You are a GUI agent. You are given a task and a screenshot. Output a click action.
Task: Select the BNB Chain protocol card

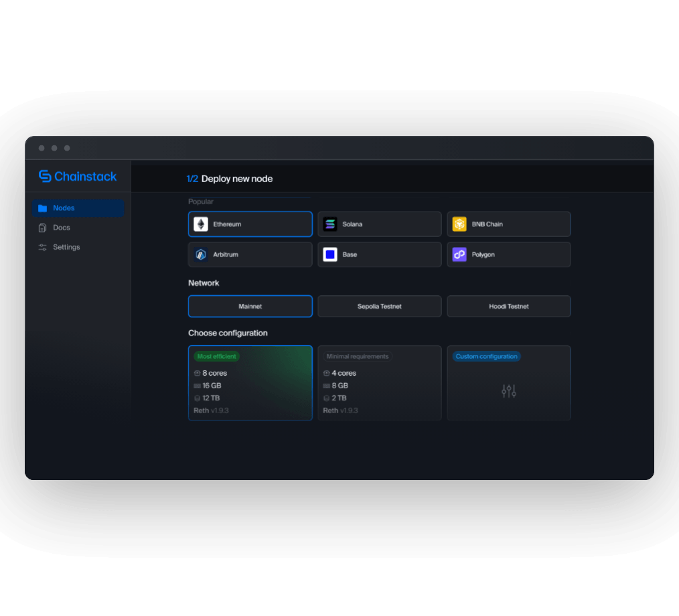[509, 224]
